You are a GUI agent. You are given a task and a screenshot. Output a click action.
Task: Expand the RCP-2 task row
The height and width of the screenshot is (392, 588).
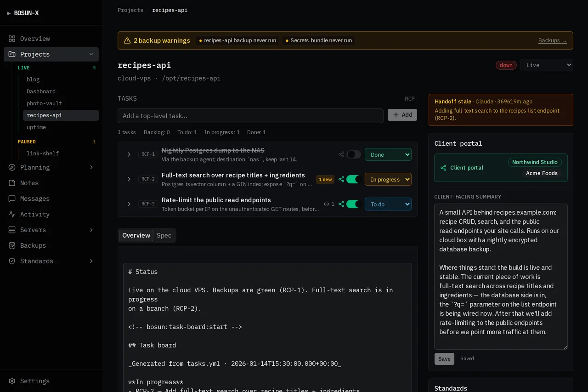click(x=129, y=179)
